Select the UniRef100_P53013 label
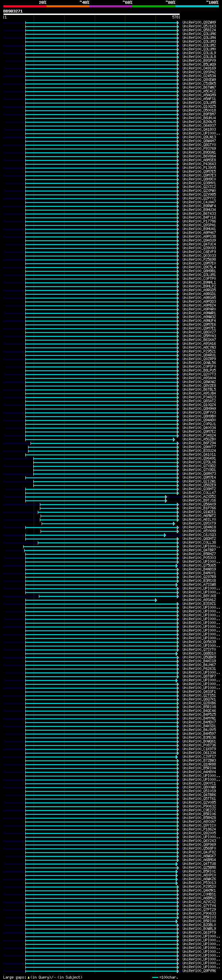 click(x=199, y=883)
